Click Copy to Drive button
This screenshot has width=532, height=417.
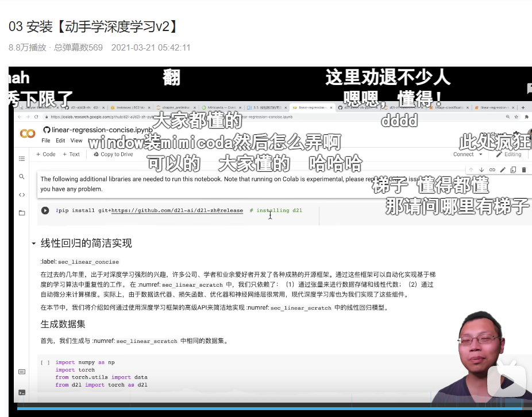coord(113,155)
